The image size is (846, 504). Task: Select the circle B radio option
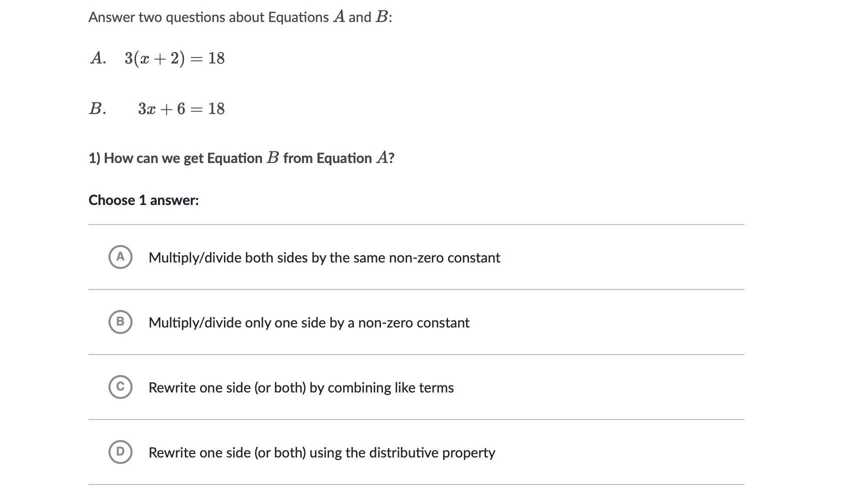(120, 321)
